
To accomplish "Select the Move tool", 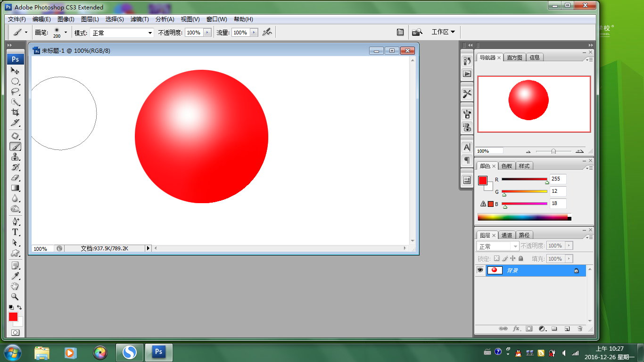I will pos(15,71).
